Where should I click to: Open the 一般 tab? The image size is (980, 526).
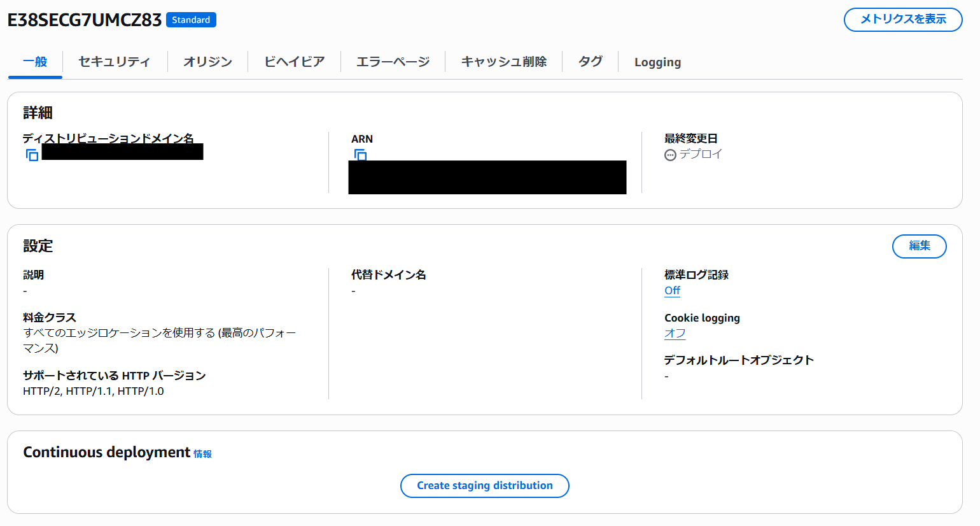[35, 62]
